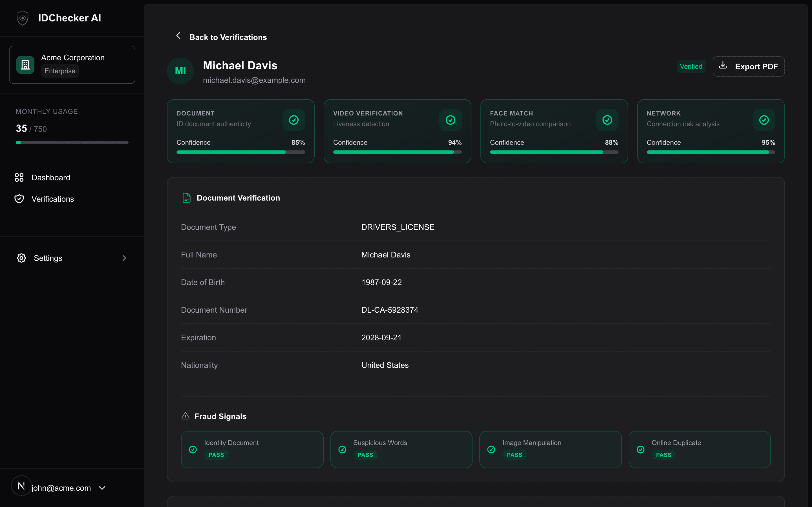This screenshot has width=812, height=507.
Task: Click the Back to Verifications link
Action: 228,37
